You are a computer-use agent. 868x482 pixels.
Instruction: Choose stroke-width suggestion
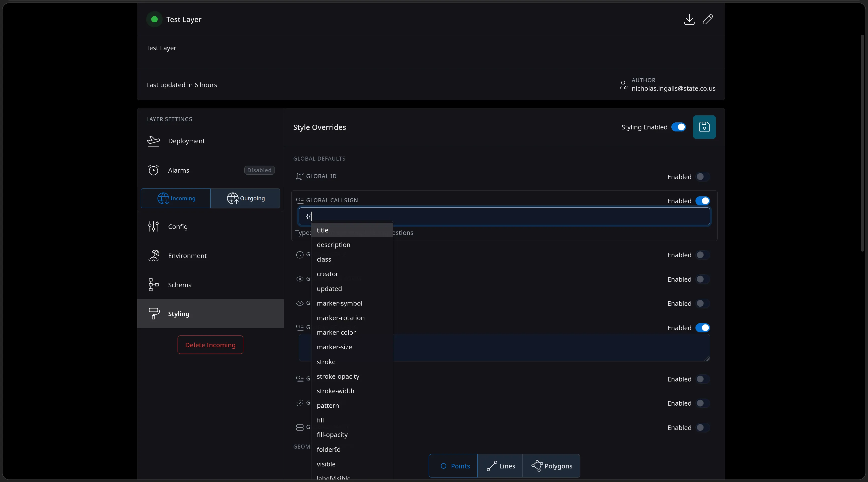[x=352, y=391]
